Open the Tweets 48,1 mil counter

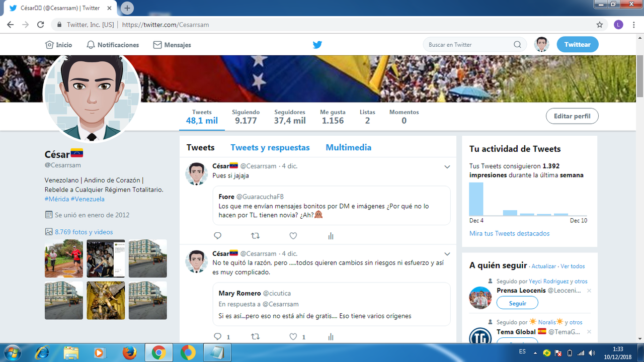202,117
